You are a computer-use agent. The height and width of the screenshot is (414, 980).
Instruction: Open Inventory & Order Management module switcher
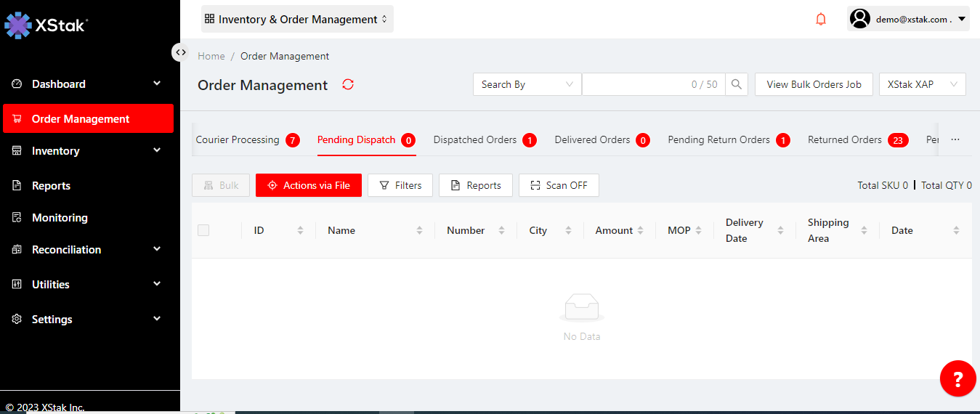296,20
